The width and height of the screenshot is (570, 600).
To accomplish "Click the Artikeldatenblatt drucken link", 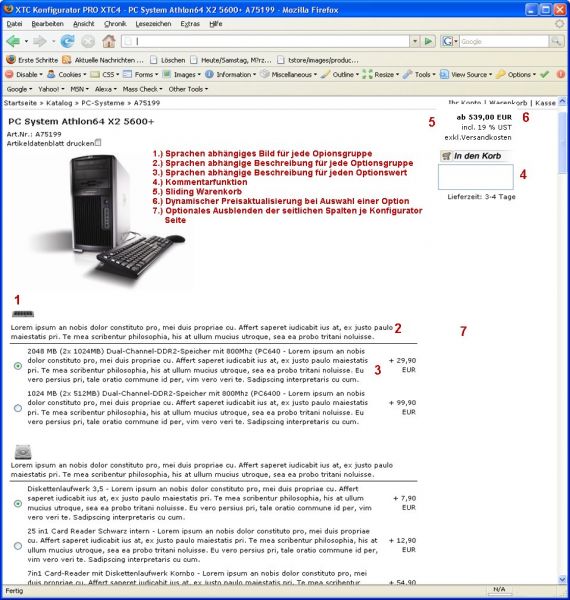I will 50,143.
